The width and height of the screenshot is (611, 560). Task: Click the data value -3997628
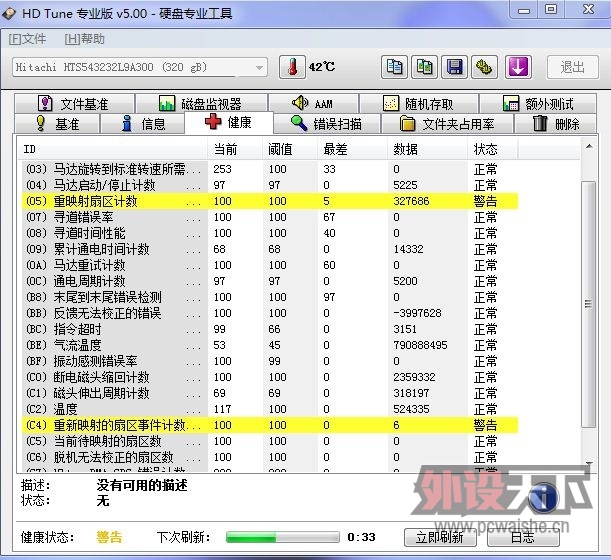[x=417, y=313]
